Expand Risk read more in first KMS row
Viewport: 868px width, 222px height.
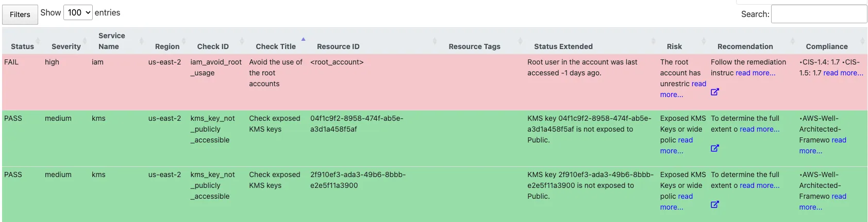coord(677,146)
